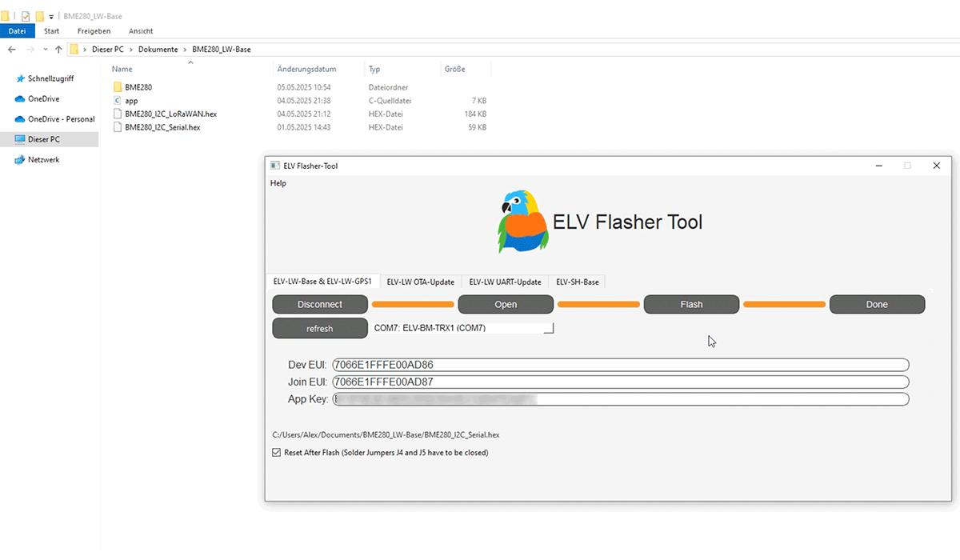Click the date 01.05.2025 14:43
Image resolution: width=960 pixels, height=560 pixels.
tap(304, 127)
